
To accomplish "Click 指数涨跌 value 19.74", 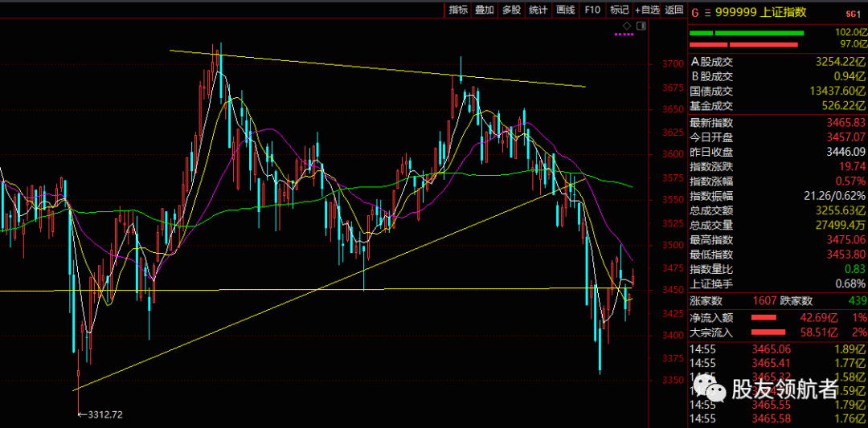I will [853, 166].
